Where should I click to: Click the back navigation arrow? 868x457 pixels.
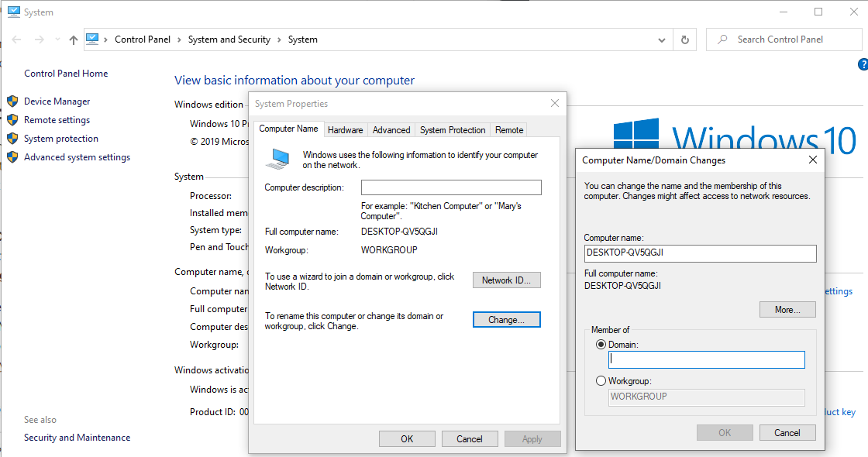coord(16,40)
